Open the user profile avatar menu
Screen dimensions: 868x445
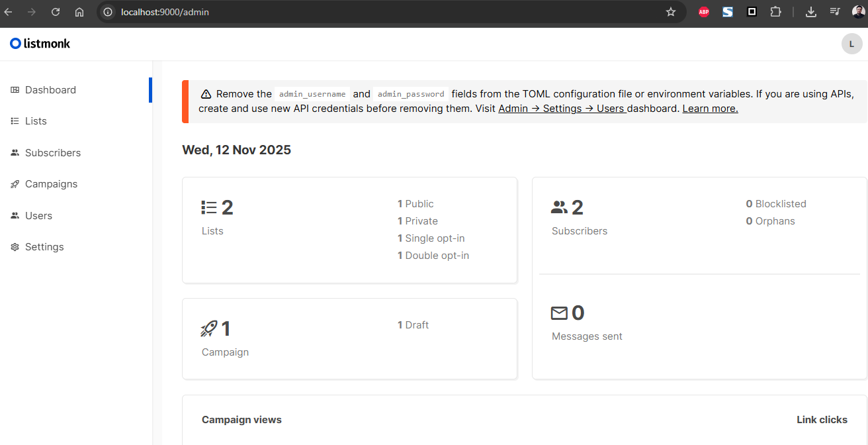click(x=851, y=44)
